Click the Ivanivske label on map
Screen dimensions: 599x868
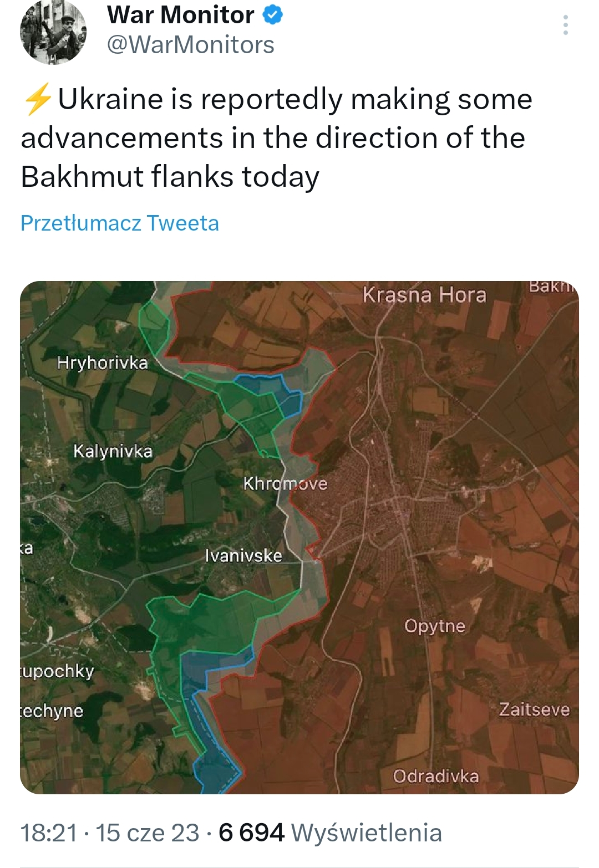click(x=243, y=555)
